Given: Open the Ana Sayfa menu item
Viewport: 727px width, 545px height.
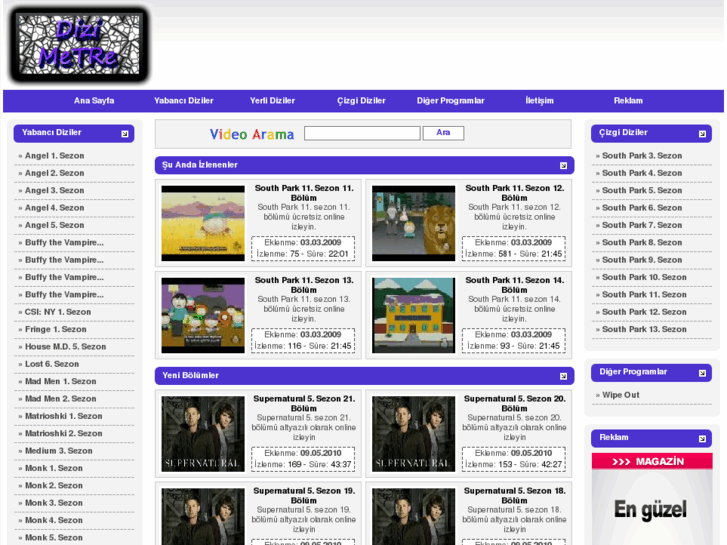Looking at the screenshot, I should pyautogui.click(x=94, y=101).
